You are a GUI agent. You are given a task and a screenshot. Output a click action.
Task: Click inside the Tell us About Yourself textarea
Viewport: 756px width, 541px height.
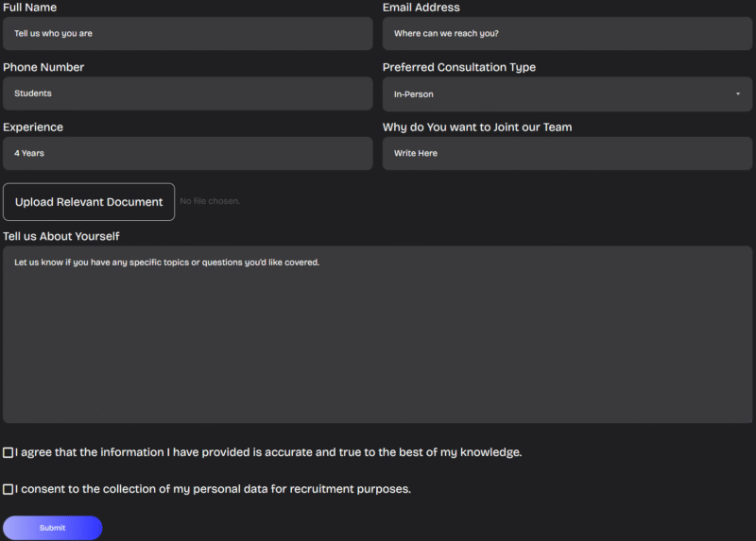pos(376,335)
